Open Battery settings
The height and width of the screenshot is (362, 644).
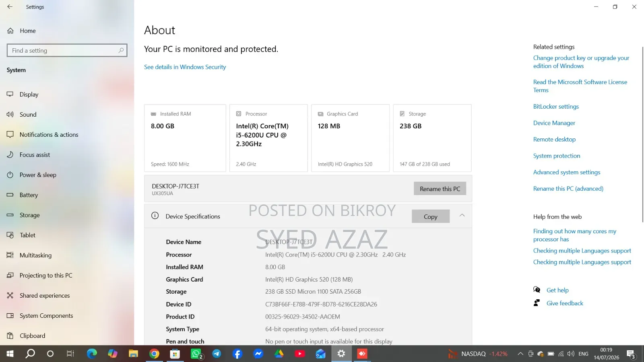(29, 195)
